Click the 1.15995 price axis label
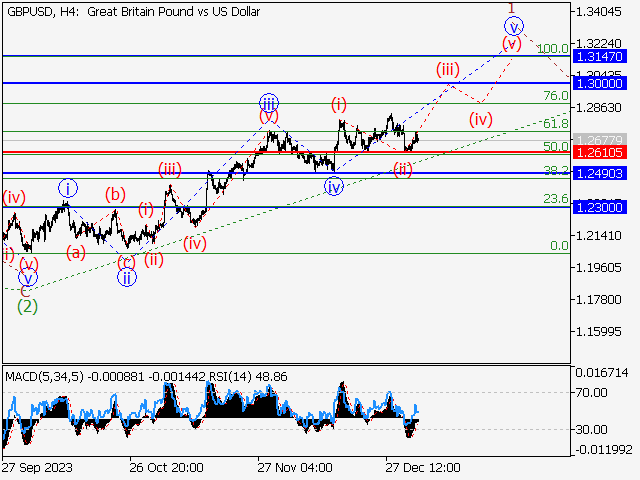The width and height of the screenshot is (640, 480). click(x=598, y=331)
